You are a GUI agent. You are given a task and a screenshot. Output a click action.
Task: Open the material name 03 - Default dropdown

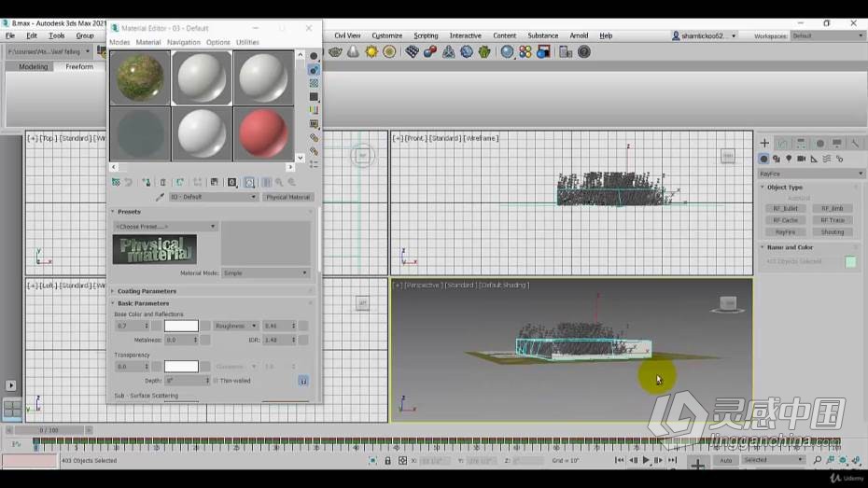click(213, 197)
